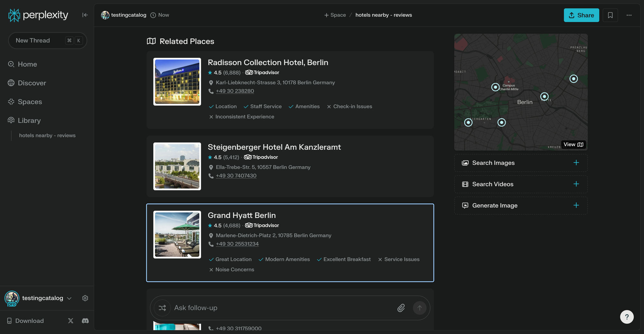
Task: Open Steigenberger Hotel Am Kanzleramt title
Action: [274, 147]
